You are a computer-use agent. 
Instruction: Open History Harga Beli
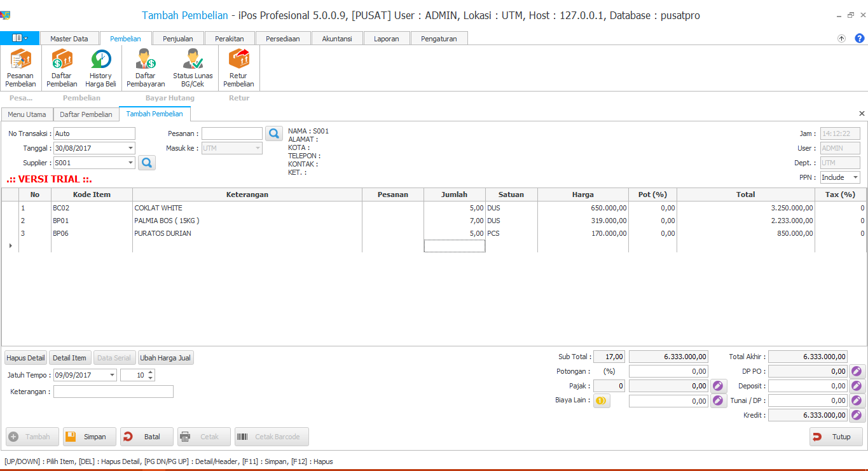click(x=100, y=68)
